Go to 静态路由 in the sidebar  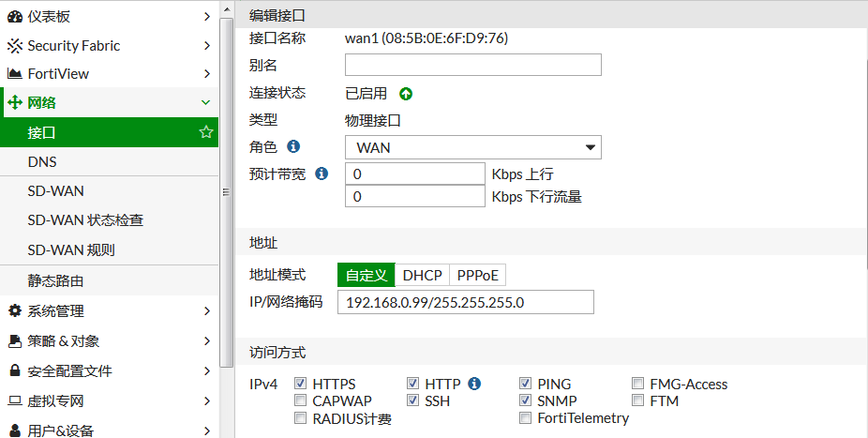point(55,279)
